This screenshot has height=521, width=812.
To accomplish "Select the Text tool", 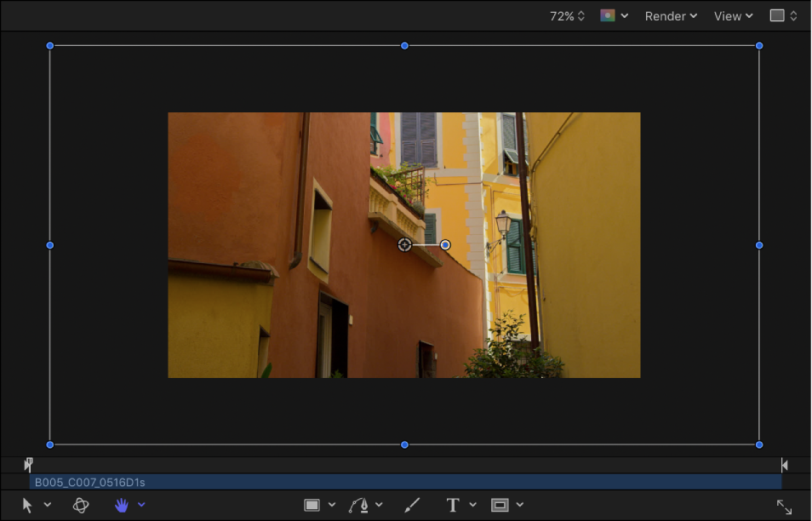I will click(454, 504).
